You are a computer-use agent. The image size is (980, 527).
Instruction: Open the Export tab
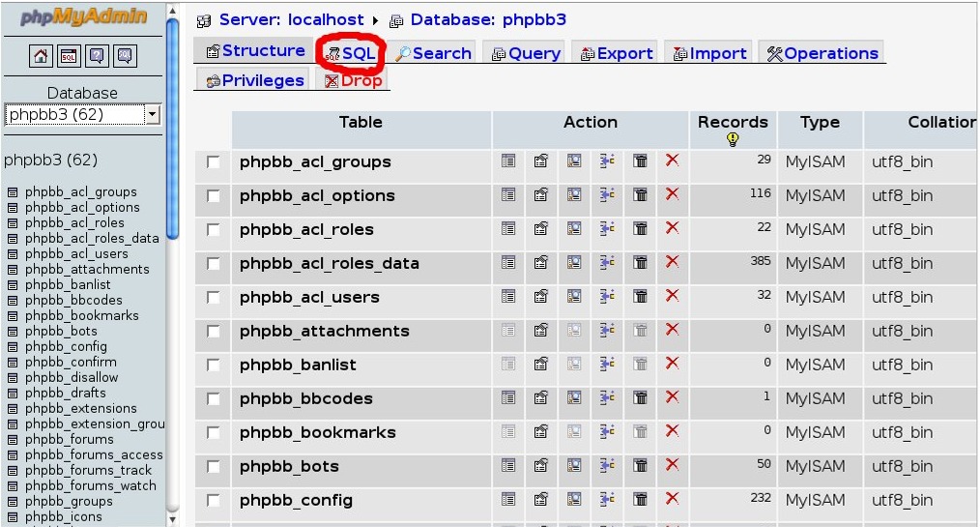click(617, 54)
